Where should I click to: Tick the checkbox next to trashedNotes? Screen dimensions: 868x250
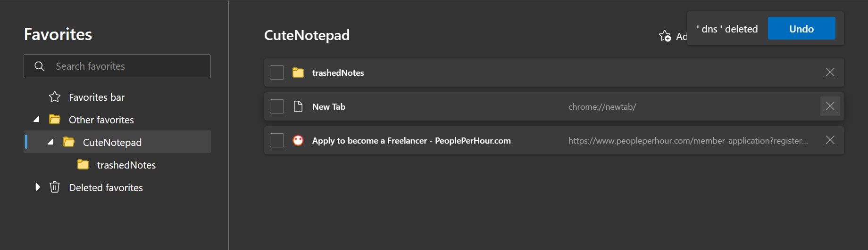(x=277, y=73)
